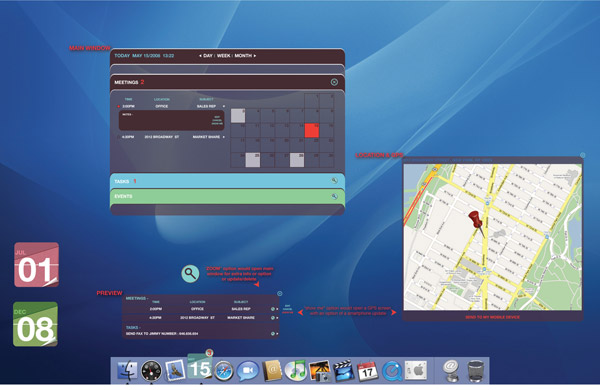Click Send To My Mobile Device link
This screenshot has width=600, height=390.
[x=492, y=317]
